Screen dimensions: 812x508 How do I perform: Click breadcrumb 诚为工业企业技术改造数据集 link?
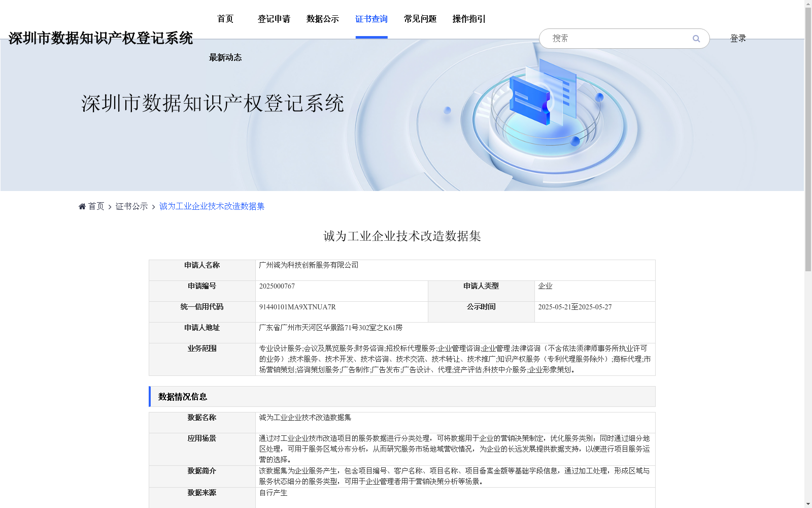pos(212,206)
